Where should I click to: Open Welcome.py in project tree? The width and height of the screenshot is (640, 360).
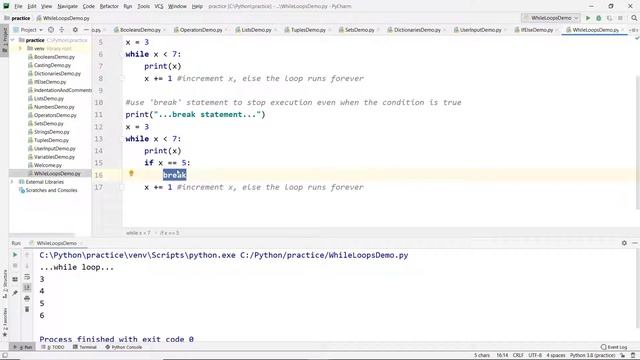coord(48,165)
